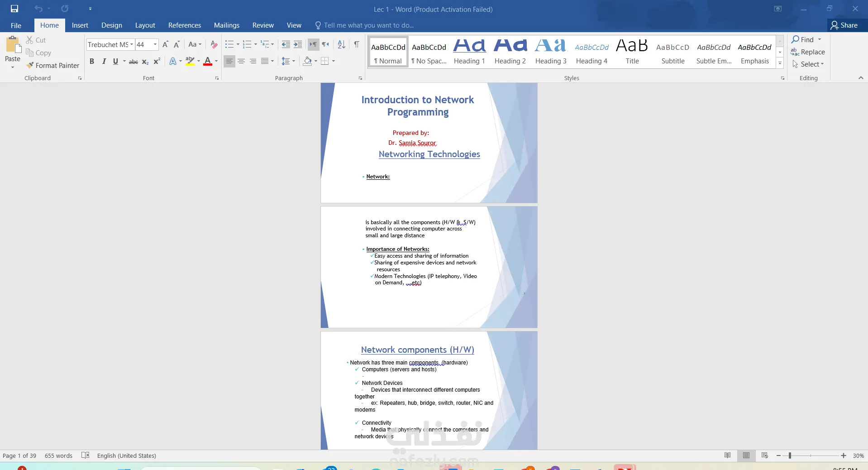Decrease paragraph indent
Screen dimensions: 868x470
pos(286,44)
